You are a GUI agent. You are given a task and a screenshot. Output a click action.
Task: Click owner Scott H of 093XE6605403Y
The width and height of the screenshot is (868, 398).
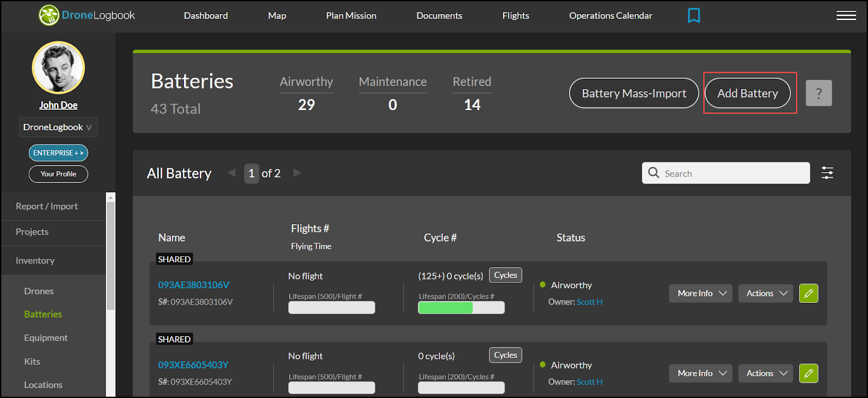click(589, 382)
